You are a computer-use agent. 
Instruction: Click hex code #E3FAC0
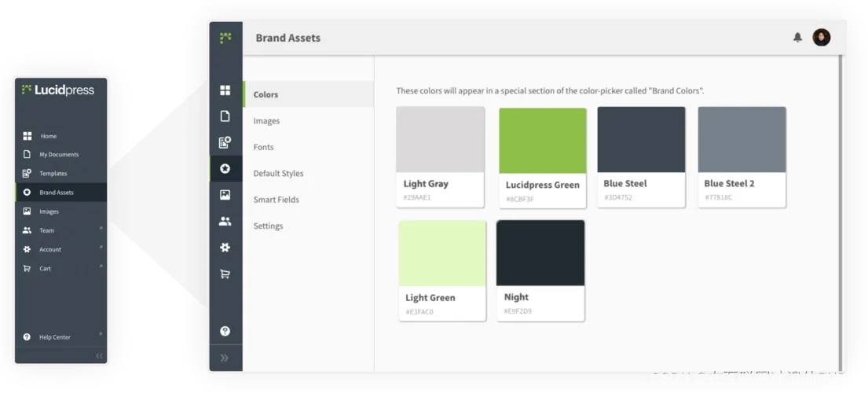[419, 312]
